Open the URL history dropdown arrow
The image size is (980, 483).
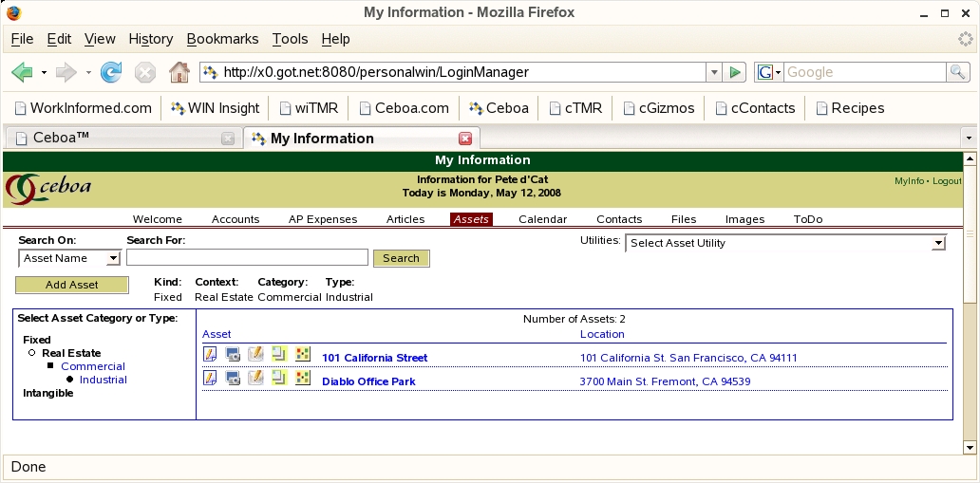click(713, 72)
